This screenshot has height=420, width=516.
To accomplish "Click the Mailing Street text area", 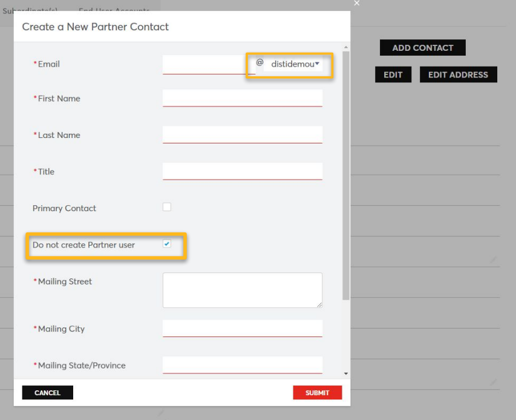I will [242, 290].
